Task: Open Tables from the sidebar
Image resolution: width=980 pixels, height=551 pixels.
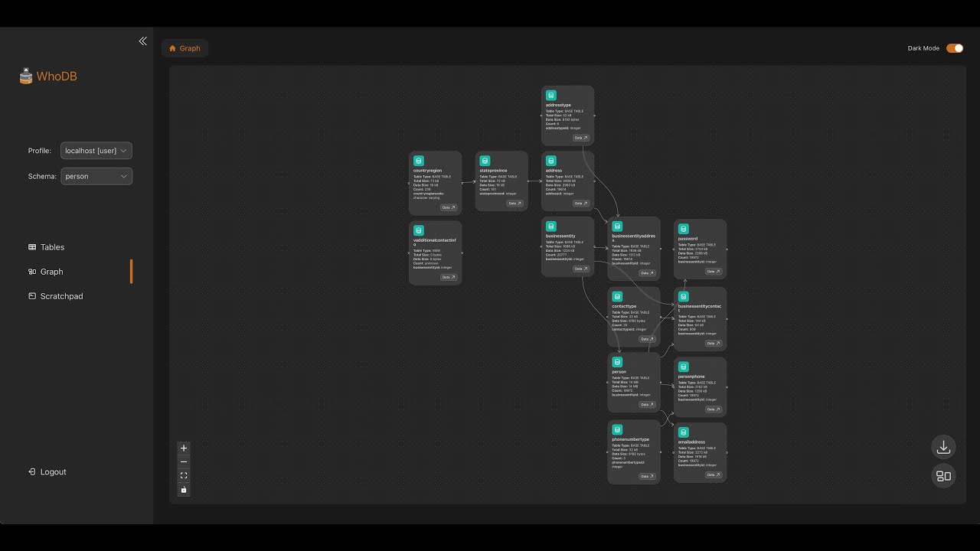Action: [52, 247]
